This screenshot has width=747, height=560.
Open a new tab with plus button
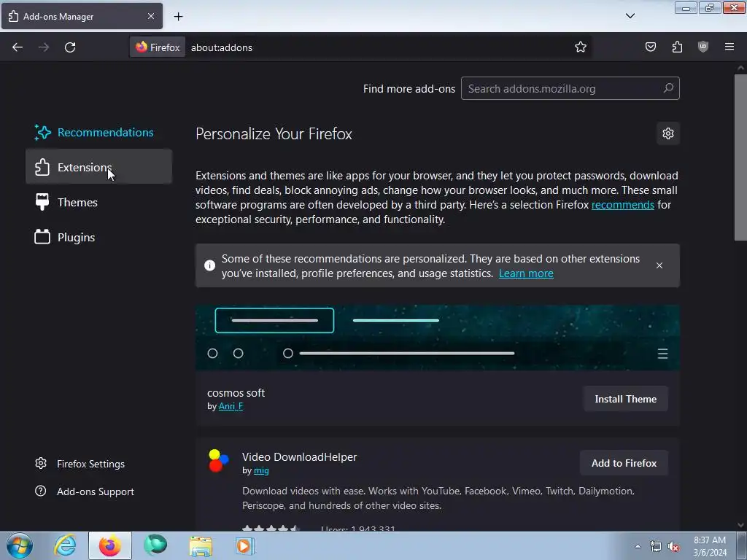coord(178,17)
